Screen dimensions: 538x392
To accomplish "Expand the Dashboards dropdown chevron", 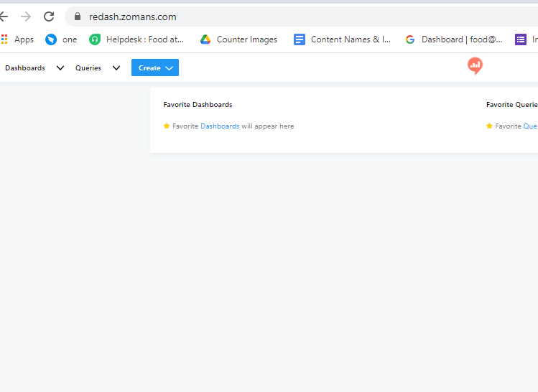I will tap(60, 68).
